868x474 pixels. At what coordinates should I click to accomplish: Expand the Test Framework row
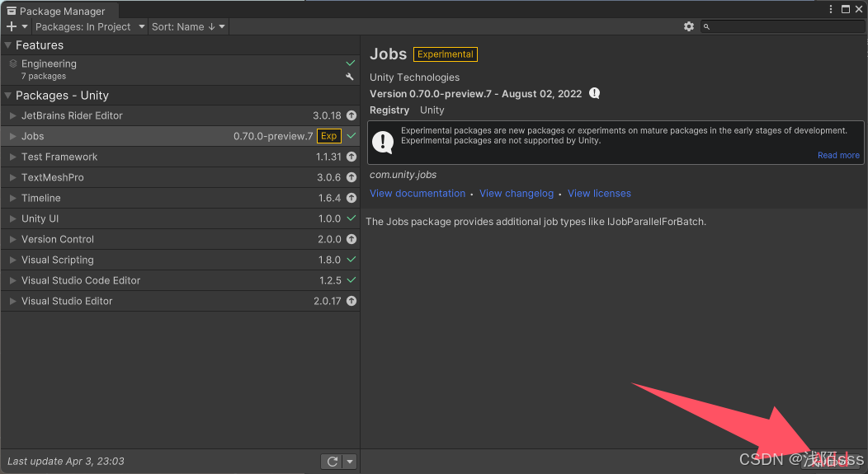tap(12, 157)
